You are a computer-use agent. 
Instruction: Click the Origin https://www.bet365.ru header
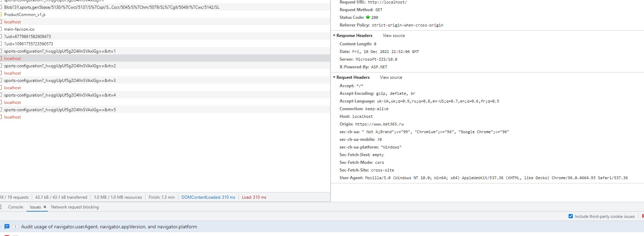click(371, 124)
